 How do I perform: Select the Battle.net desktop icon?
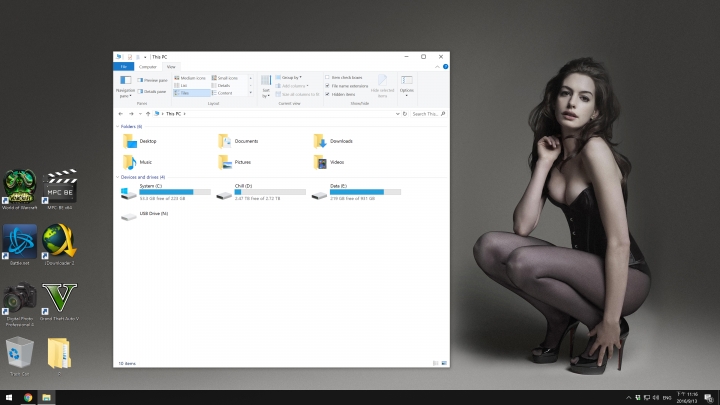(x=20, y=241)
